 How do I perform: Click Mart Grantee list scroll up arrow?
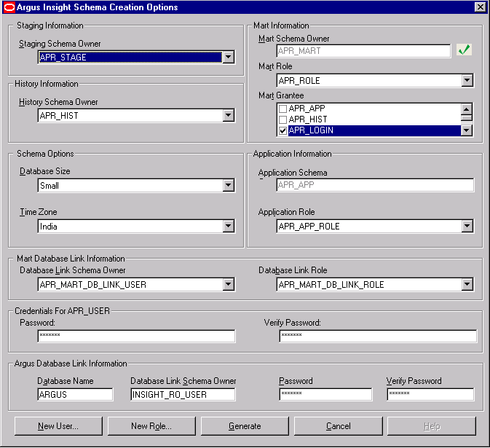point(467,109)
